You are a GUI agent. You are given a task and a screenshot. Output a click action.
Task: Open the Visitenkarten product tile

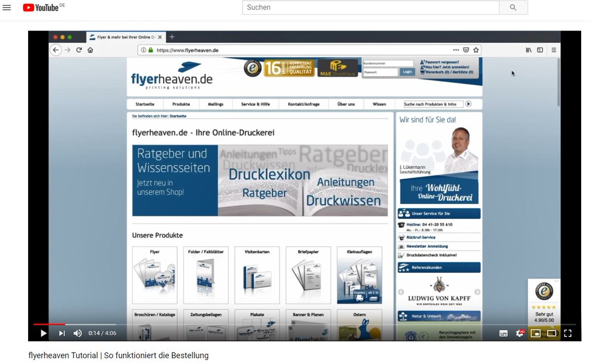257,275
